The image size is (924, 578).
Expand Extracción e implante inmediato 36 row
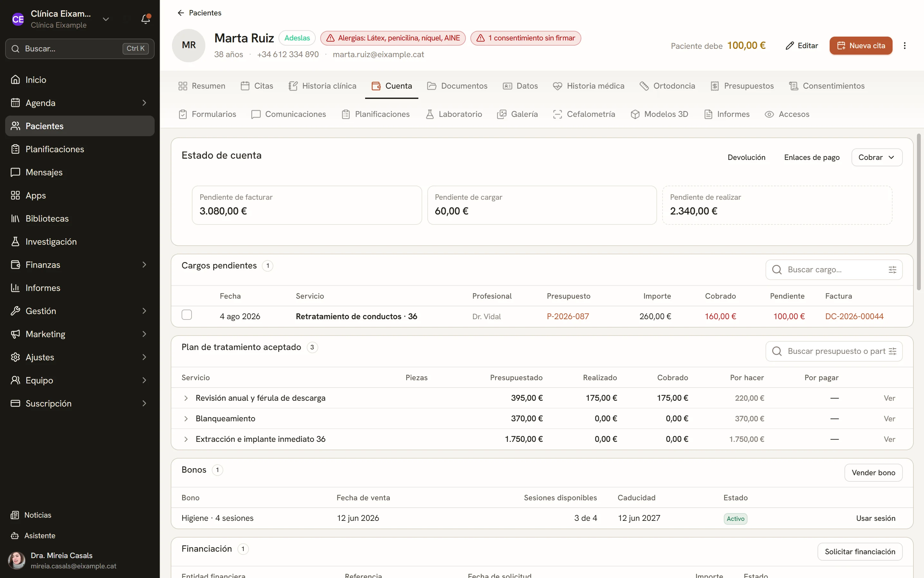click(x=186, y=440)
